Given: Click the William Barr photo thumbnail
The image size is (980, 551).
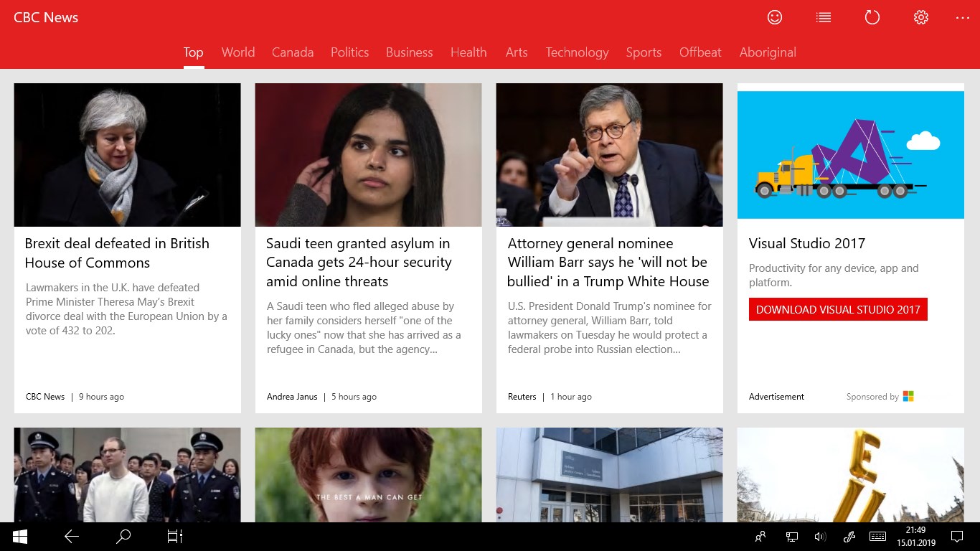Looking at the screenshot, I should 610,155.
